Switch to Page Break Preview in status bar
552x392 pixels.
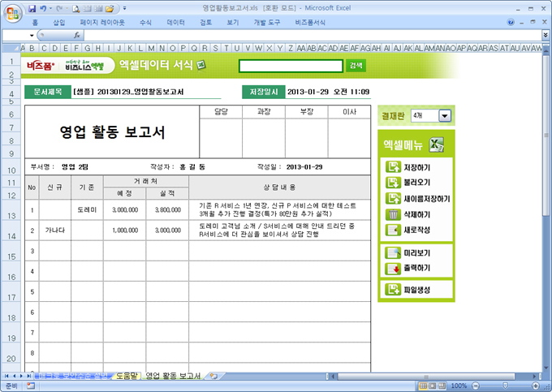[x=442, y=386]
